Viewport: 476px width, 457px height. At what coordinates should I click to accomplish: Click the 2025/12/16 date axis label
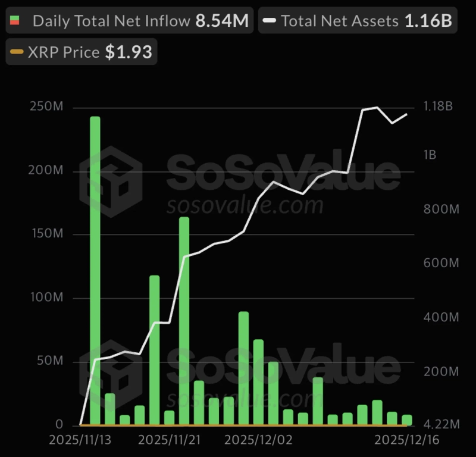[x=405, y=439]
